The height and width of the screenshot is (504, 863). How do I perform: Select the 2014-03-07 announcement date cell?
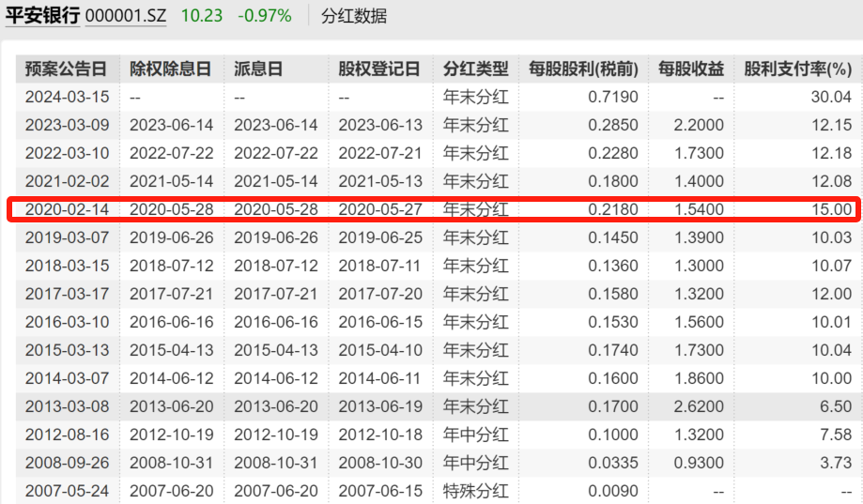68,378
